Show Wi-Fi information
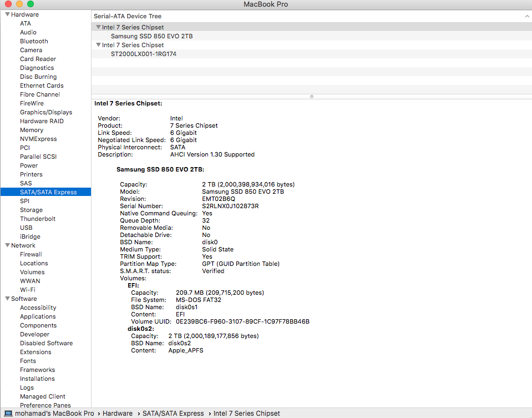Viewport: 532px width, 418px height. [28, 290]
